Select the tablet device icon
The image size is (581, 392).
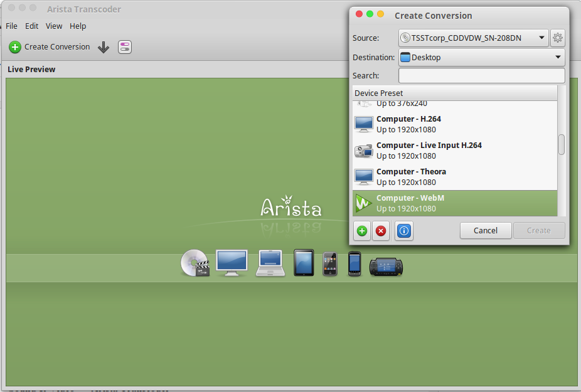click(304, 263)
